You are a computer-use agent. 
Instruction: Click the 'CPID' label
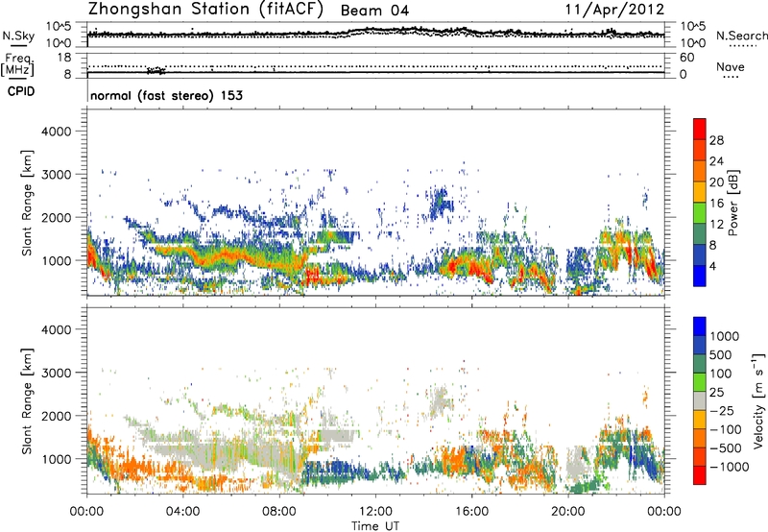(21, 91)
